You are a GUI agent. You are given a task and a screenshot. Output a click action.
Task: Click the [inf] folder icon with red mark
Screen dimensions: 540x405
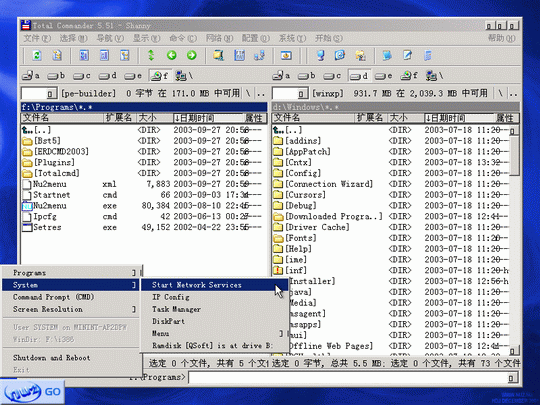click(x=278, y=270)
